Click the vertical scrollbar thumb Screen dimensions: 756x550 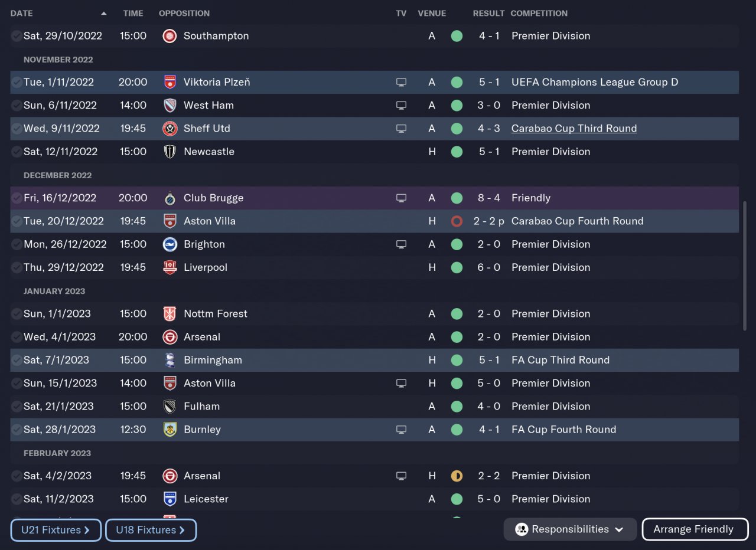click(x=744, y=266)
